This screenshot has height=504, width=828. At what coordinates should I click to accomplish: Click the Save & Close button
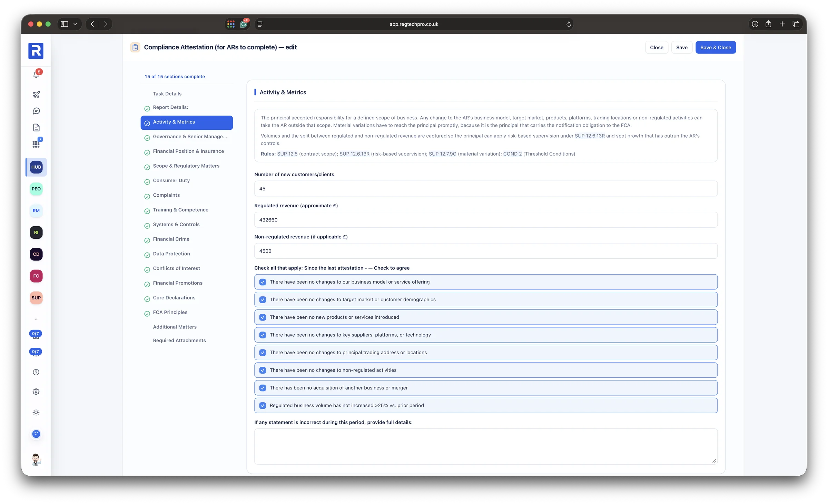click(x=716, y=48)
